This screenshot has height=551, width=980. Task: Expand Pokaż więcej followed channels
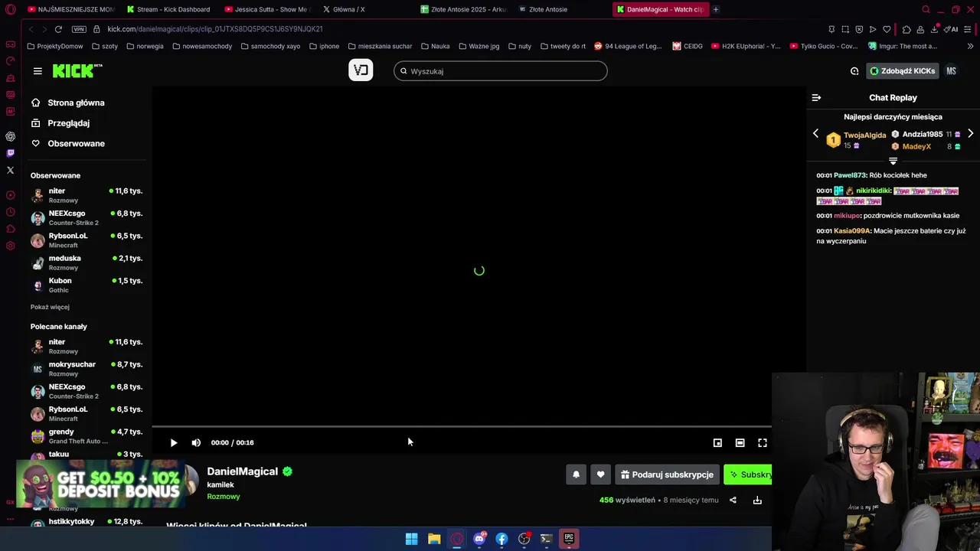(x=50, y=307)
